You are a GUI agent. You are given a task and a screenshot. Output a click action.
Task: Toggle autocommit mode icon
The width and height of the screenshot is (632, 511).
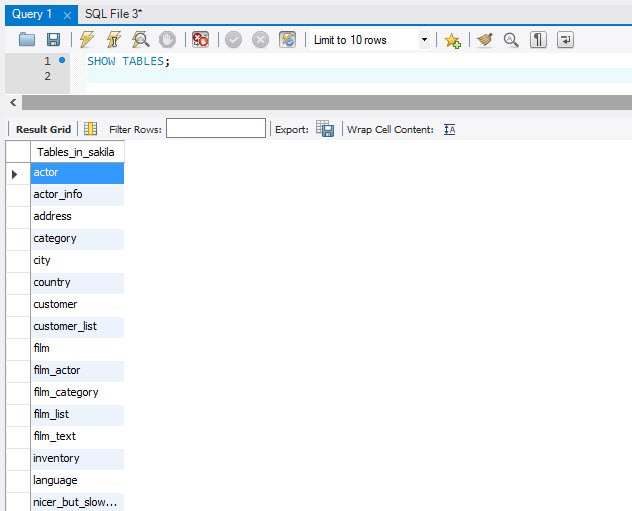coord(287,39)
